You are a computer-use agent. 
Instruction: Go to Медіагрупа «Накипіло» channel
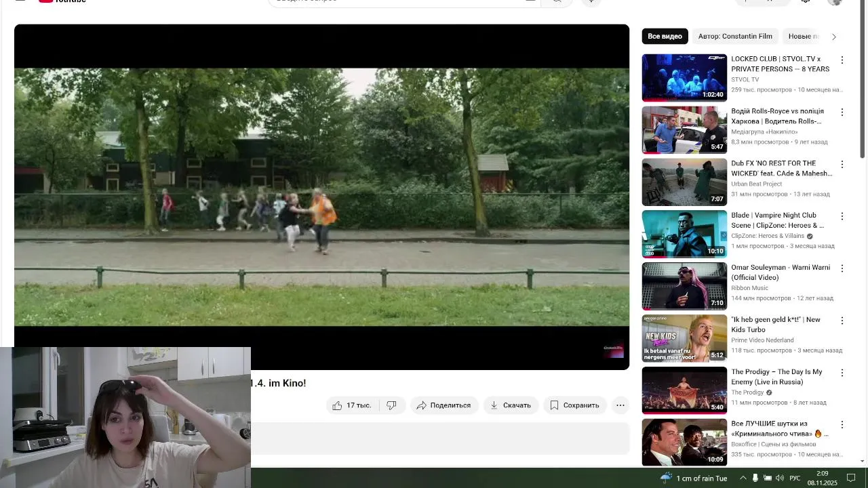(764, 132)
